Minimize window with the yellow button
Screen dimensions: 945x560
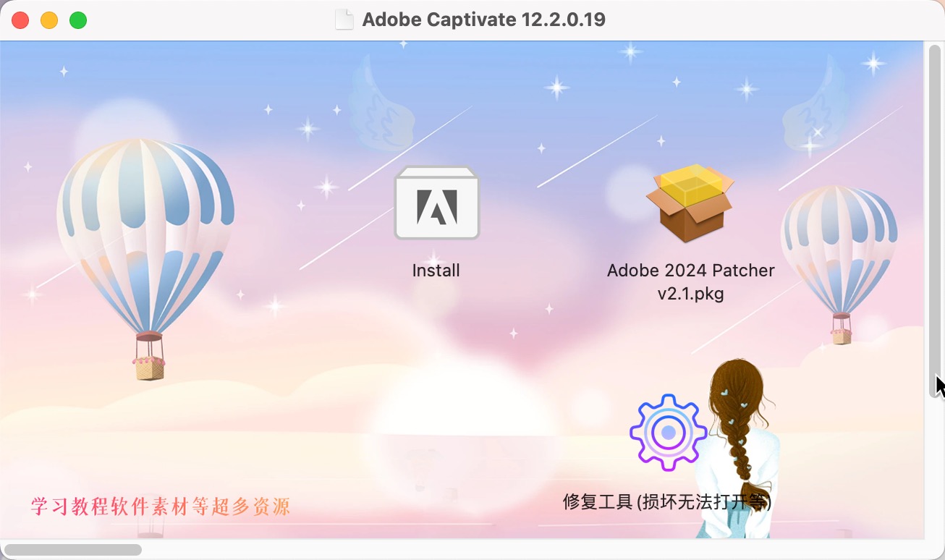coord(49,20)
